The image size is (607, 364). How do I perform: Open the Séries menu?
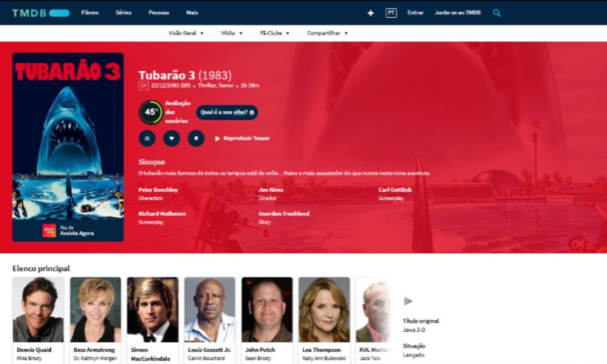124,13
